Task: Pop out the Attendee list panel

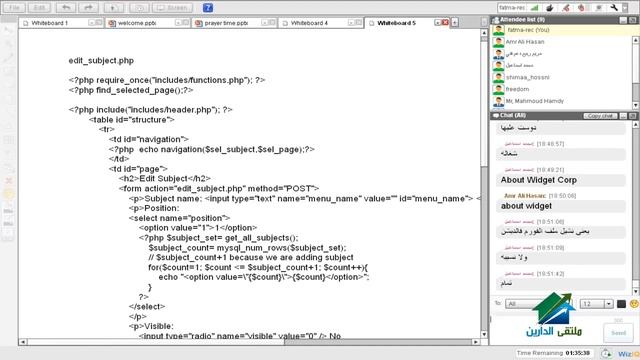Action: [x=633, y=20]
